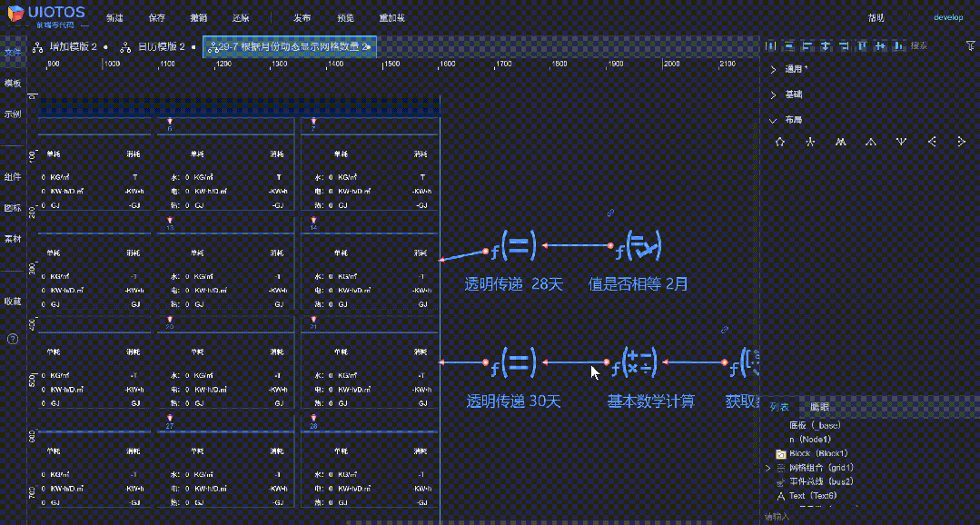This screenshot has height=525, width=980.
Task: Click the first alignment icon in right toolbar
Action: tap(771, 45)
